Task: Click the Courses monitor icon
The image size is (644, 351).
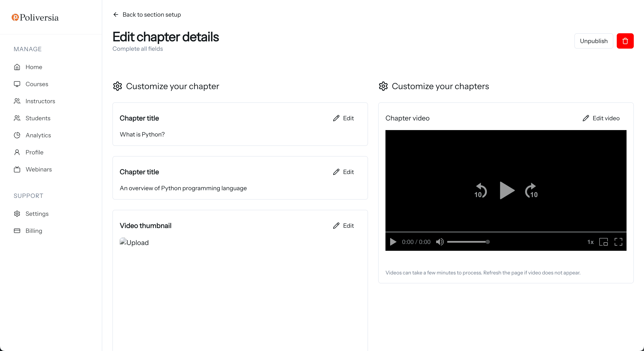Action: point(17,84)
